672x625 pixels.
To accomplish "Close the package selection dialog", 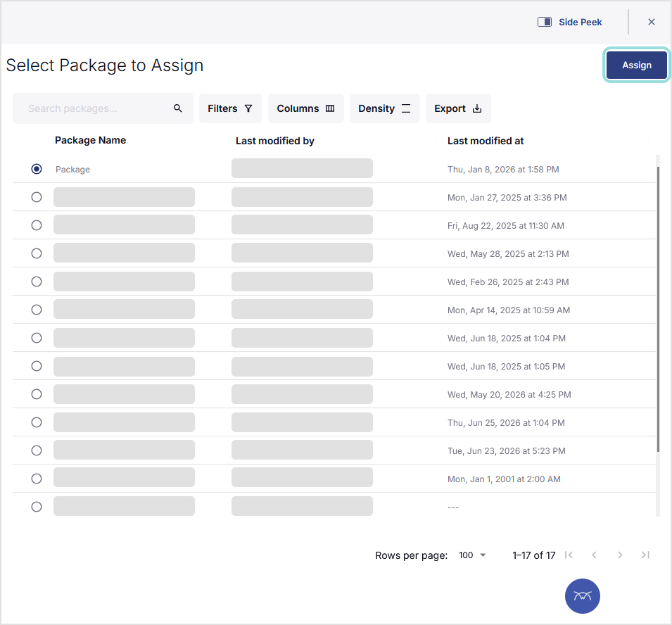I will coord(652,22).
